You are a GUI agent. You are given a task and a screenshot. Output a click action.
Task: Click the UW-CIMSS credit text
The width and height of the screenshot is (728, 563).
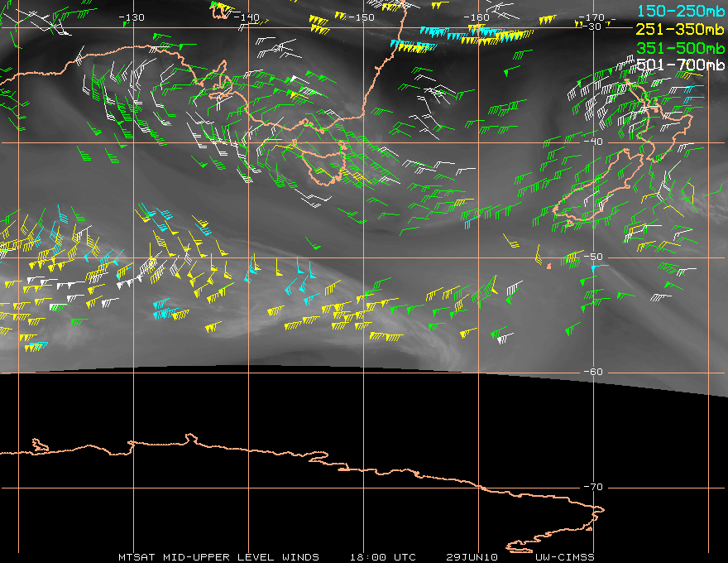[x=564, y=557]
